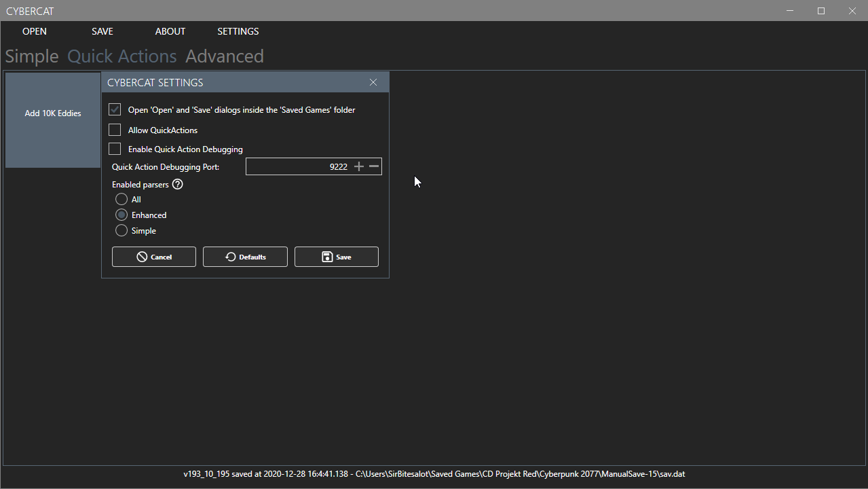The image size is (868, 489).
Task: Enable Quick Action Debugging checkbox
Action: (x=115, y=149)
